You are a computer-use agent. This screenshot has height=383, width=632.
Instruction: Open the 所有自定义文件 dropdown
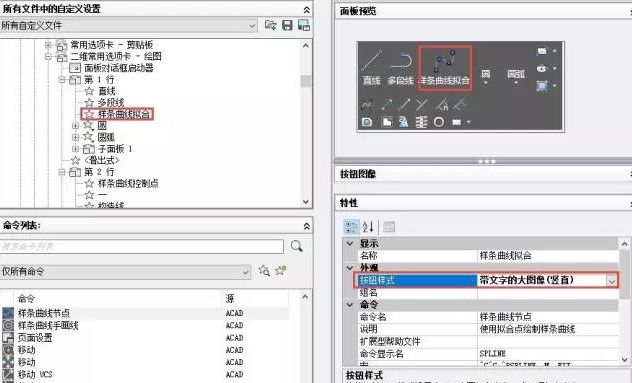252,26
